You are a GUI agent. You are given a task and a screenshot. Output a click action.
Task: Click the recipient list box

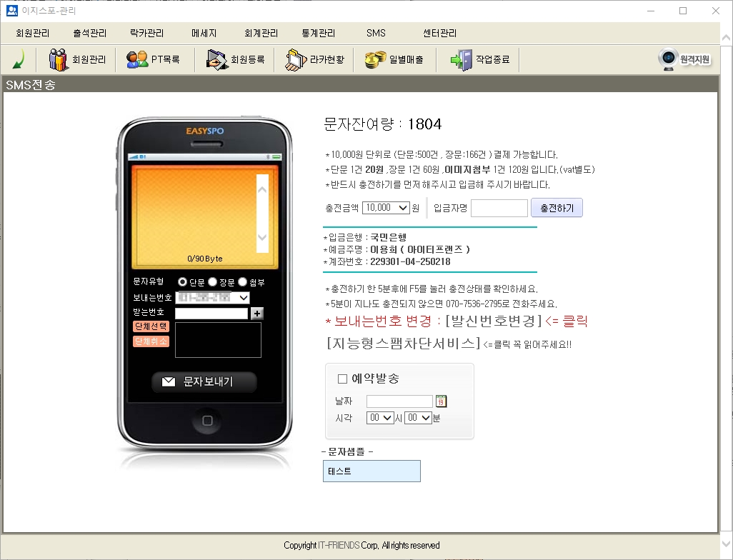(x=218, y=340)
